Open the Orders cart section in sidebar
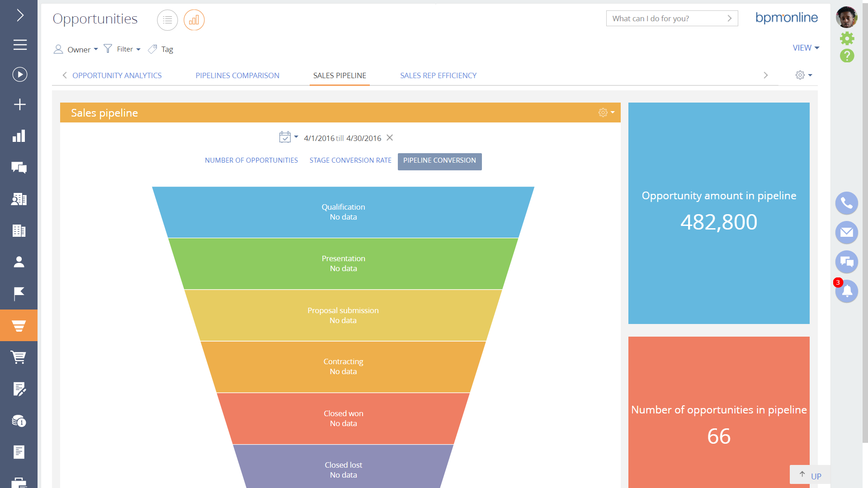Viewport: 868px width, 488px height. point(19,357)
